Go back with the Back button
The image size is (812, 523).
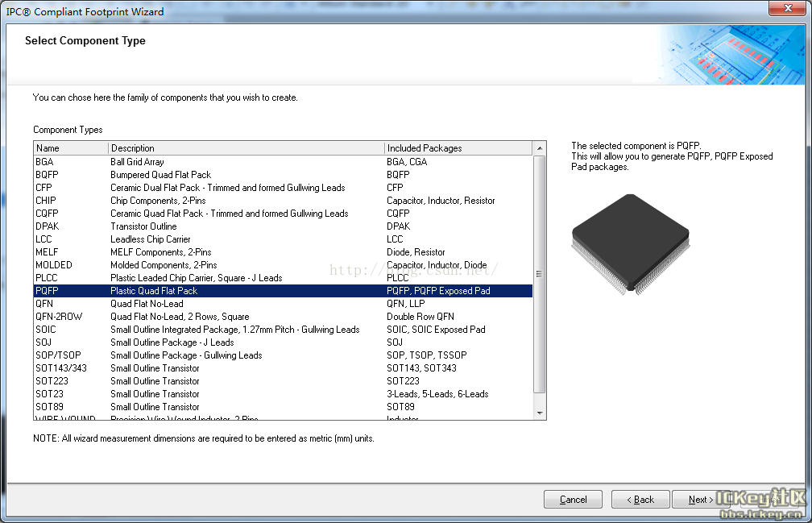pos(639,500)
